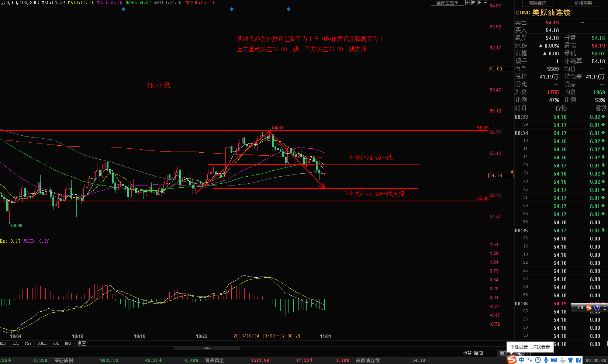The width and height of the screenshot is (608, 364).
Task: Click the crosshair cursor toolbar icon
Action: coord(468,3)
